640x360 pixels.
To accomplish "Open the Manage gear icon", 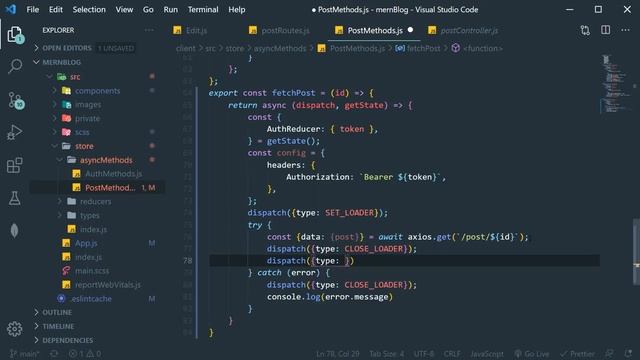I will tap(15, 329).
